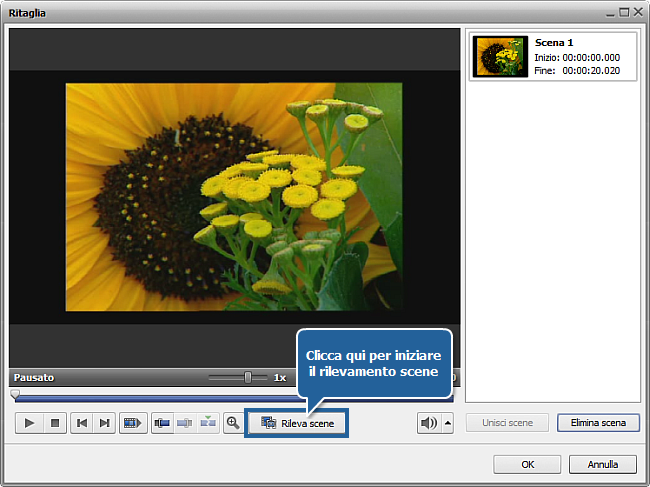Select the Scena 1 thumbnail
This screenshot has height=487, width=650.
click(500, 57)
